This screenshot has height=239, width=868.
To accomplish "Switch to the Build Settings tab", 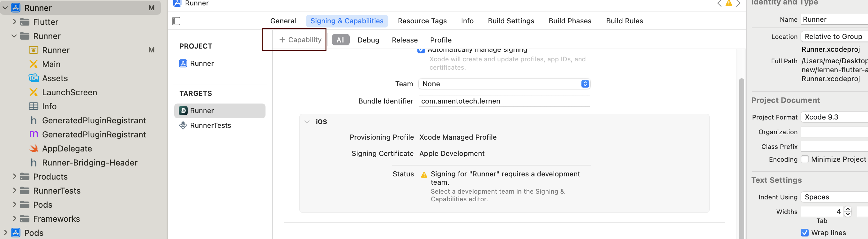I will coord(511,21).
